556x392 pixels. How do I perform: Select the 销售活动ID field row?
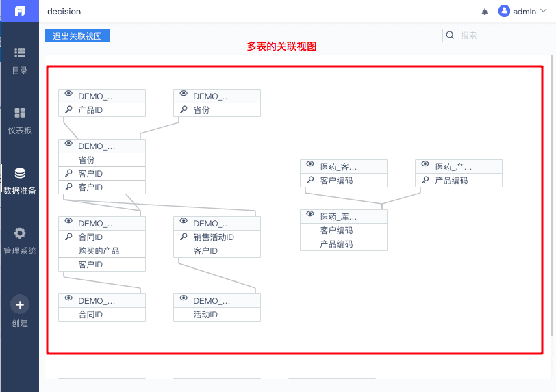[217, 237]
